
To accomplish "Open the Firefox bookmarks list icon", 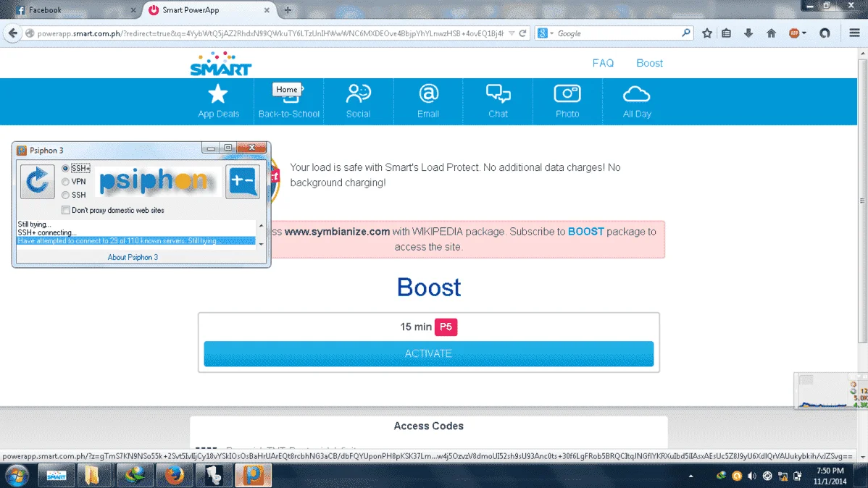I will coord(726,33).
